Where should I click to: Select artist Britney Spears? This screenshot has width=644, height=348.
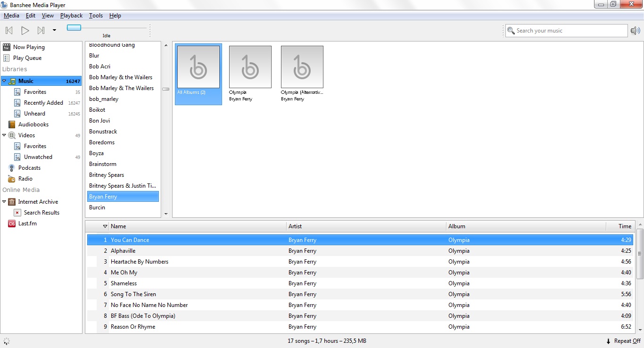coord(123,175)
